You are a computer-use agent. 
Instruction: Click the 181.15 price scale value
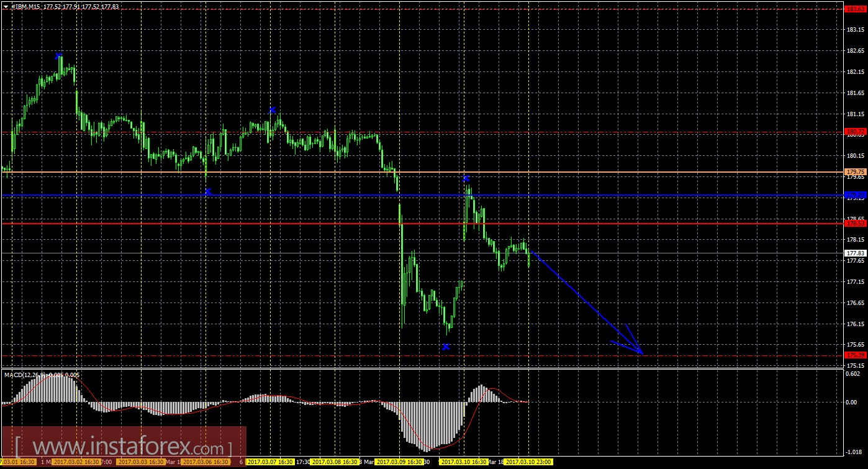(855, 114)
